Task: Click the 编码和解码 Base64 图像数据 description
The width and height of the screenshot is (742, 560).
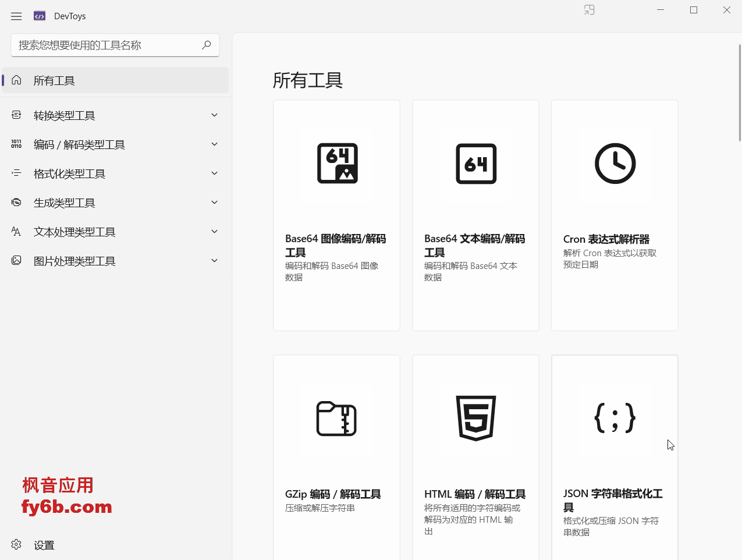Action: point(332,271)
